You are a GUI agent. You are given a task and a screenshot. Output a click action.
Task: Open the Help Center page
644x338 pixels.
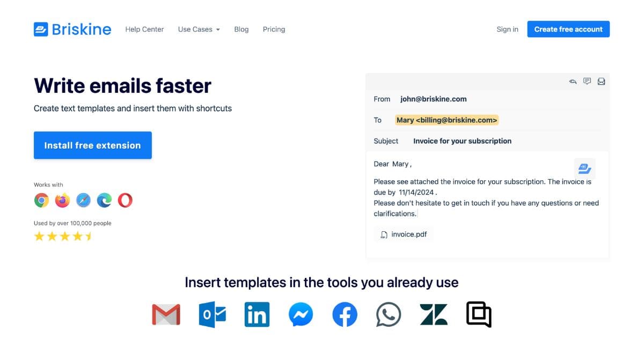(144, 30)
